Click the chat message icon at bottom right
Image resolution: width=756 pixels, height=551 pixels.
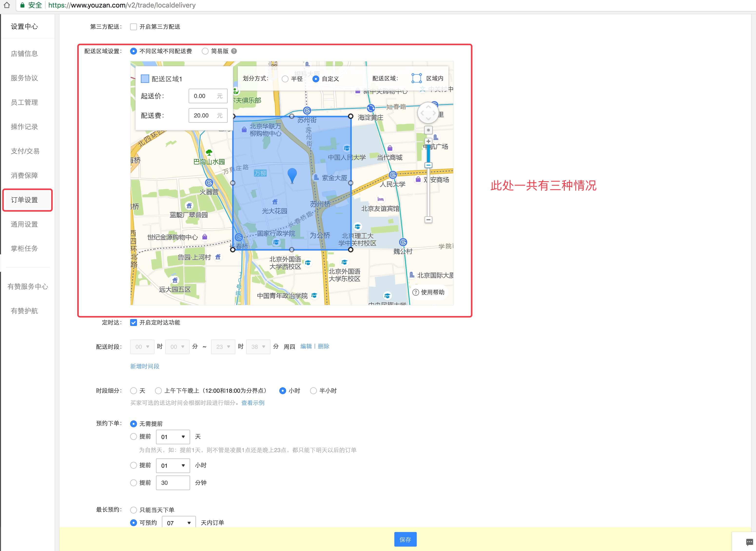click(x=749, y=542)
